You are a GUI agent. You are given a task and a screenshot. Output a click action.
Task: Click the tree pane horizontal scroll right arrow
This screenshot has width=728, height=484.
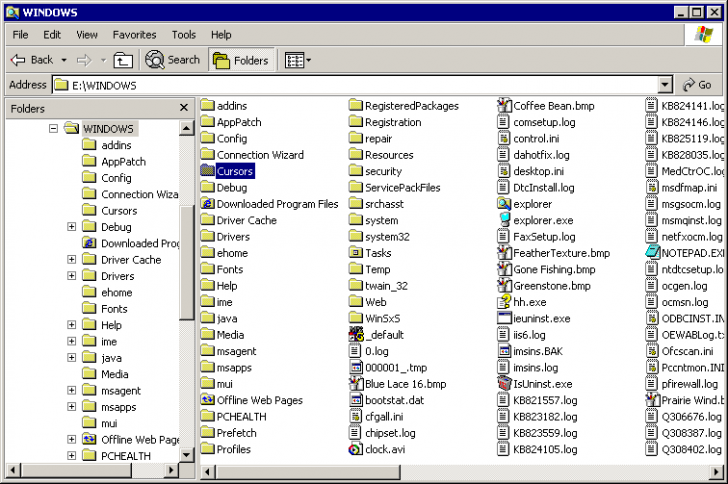(171, 470)
